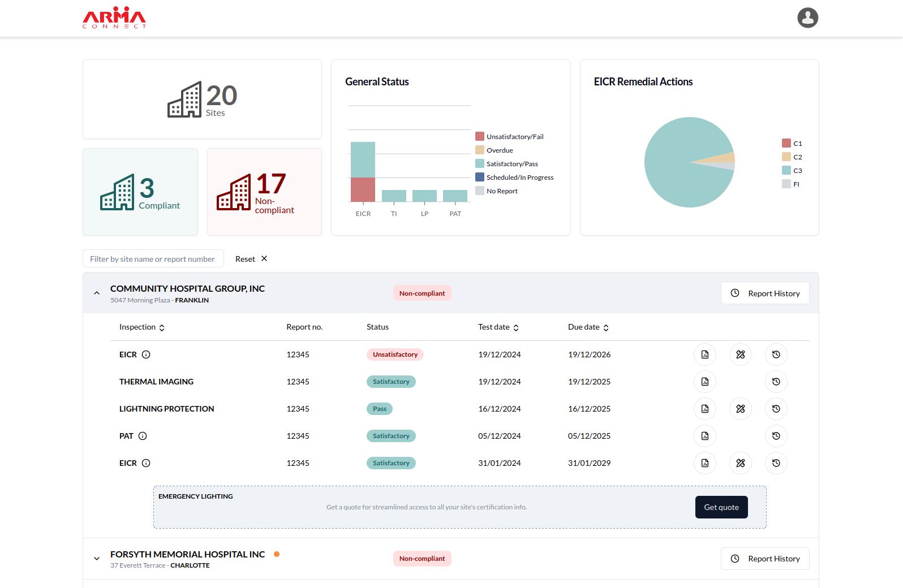
Task: Toggle C2 legend swatch in pie chart
Action: coord(786,157)
